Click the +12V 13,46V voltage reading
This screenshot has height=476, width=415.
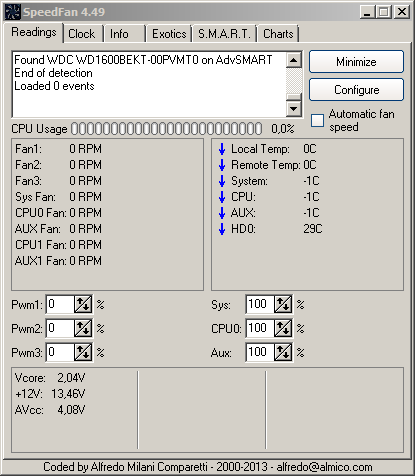tap(50, 394)
